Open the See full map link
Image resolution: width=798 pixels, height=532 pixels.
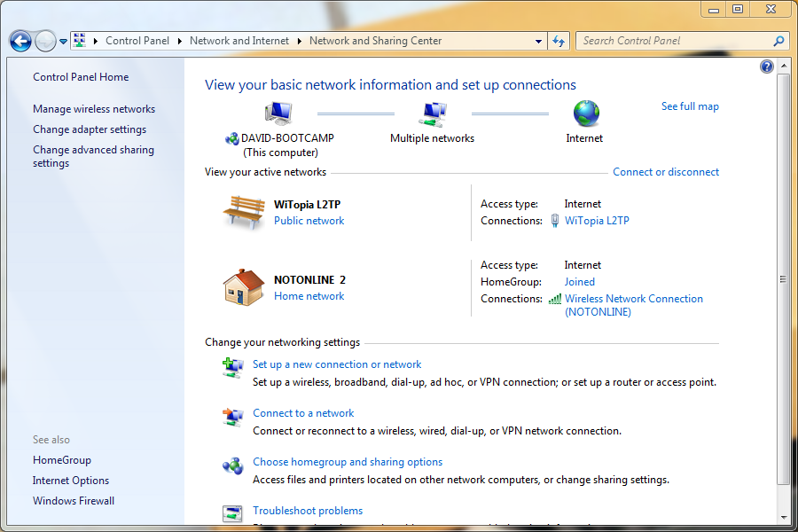tap(690, 106)
